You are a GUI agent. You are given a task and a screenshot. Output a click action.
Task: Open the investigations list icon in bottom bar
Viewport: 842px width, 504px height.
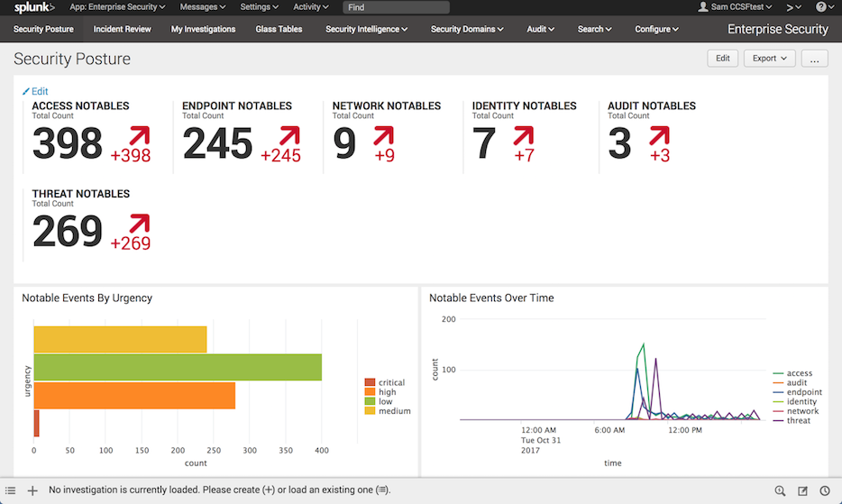coord(11,490)
